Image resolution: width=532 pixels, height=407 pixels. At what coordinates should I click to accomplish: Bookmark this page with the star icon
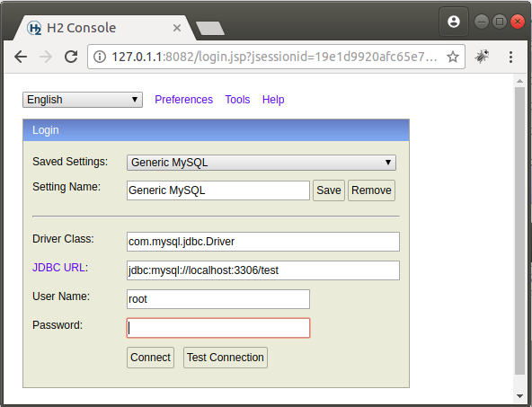453,57
